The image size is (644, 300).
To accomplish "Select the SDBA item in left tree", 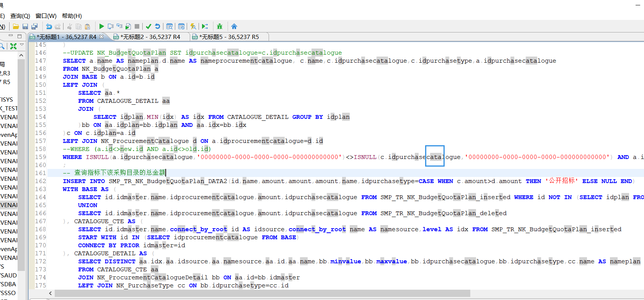I will (x=8, y=284).
